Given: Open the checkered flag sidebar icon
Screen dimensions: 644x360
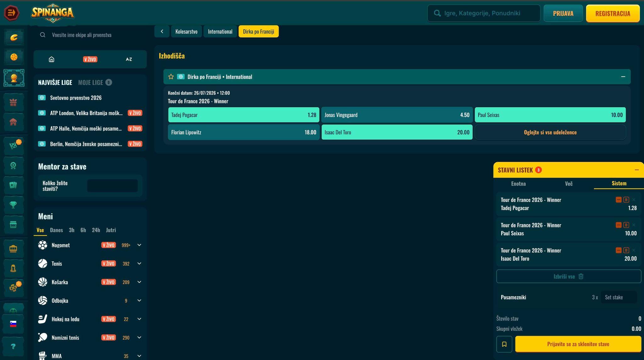Looking at the screenshot, I should pyautogui.click(x=13, y=146).
